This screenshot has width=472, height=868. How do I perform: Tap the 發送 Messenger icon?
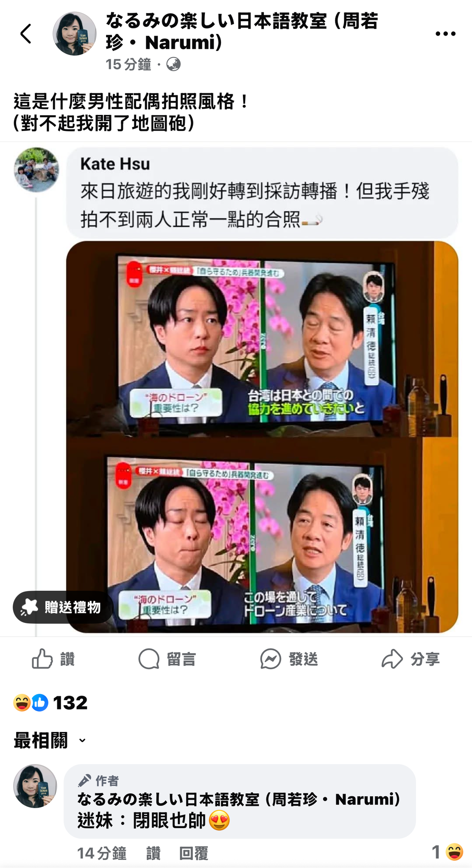tap(271, 659)
